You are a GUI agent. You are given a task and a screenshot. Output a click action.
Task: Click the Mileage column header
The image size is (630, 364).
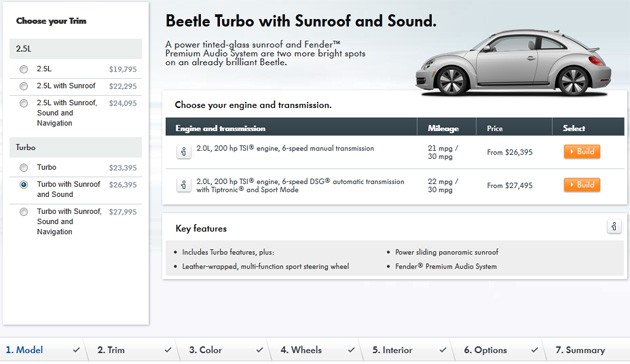click(443, 129)
